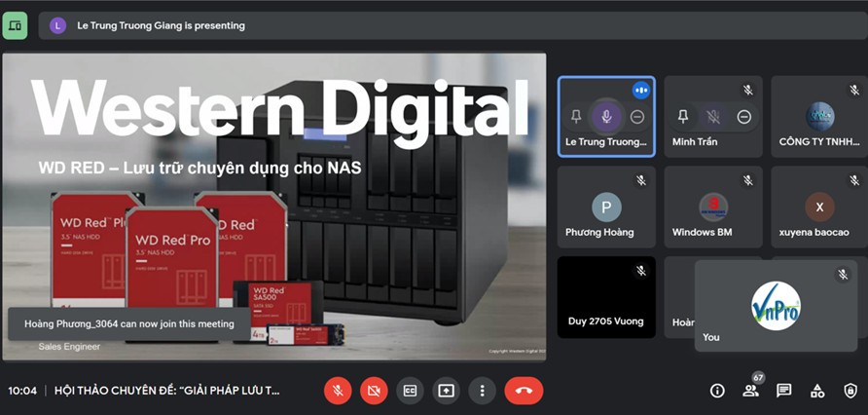868x415 pixels.
Task: Open the Host controls shield icon
Action: tap(850, 391)
